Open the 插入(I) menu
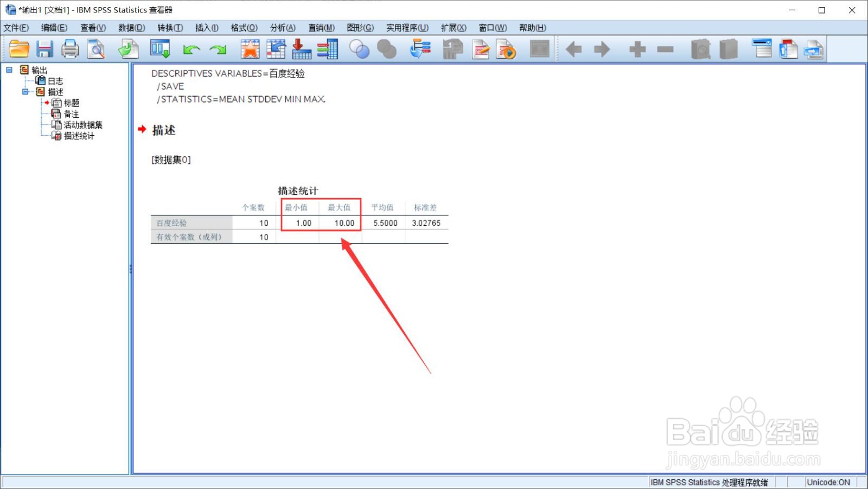Image resolution: width=868 pixels, height=489 pixels. tap(207, 28)
